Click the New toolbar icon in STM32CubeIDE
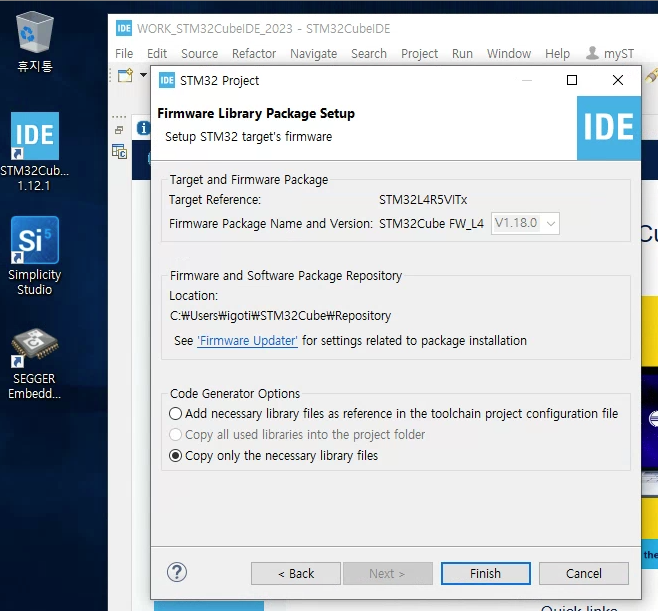This screenshot has height=611, width=658. (125, 76)
